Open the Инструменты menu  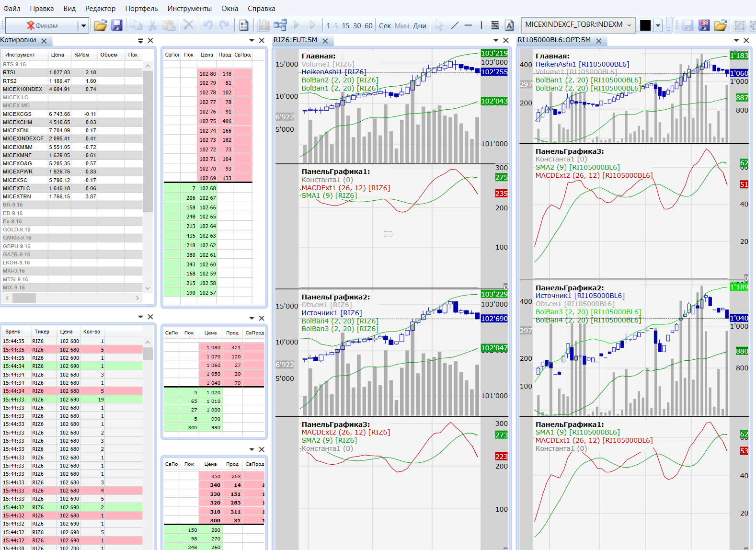pos(189,9)
